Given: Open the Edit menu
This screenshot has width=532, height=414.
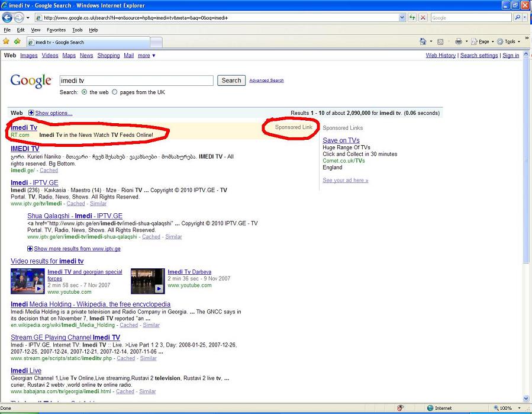Looking at the screenshot, I should point(21,30).
